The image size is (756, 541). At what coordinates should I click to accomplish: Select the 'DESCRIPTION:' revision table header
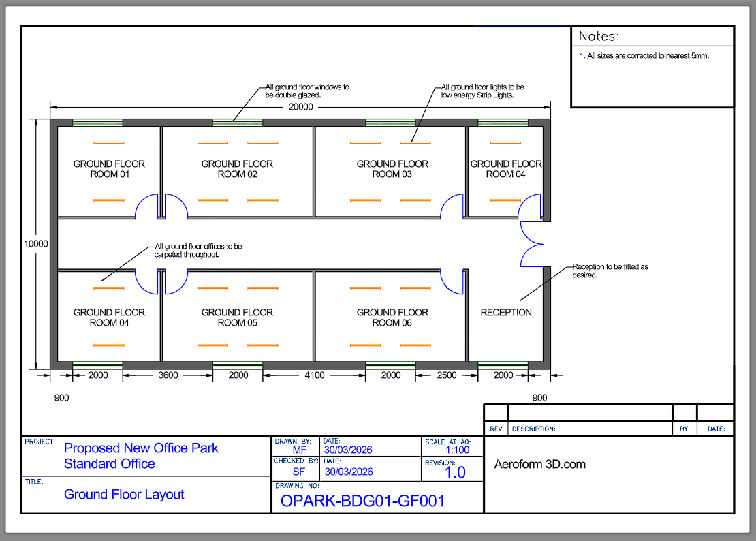[534, 429]
